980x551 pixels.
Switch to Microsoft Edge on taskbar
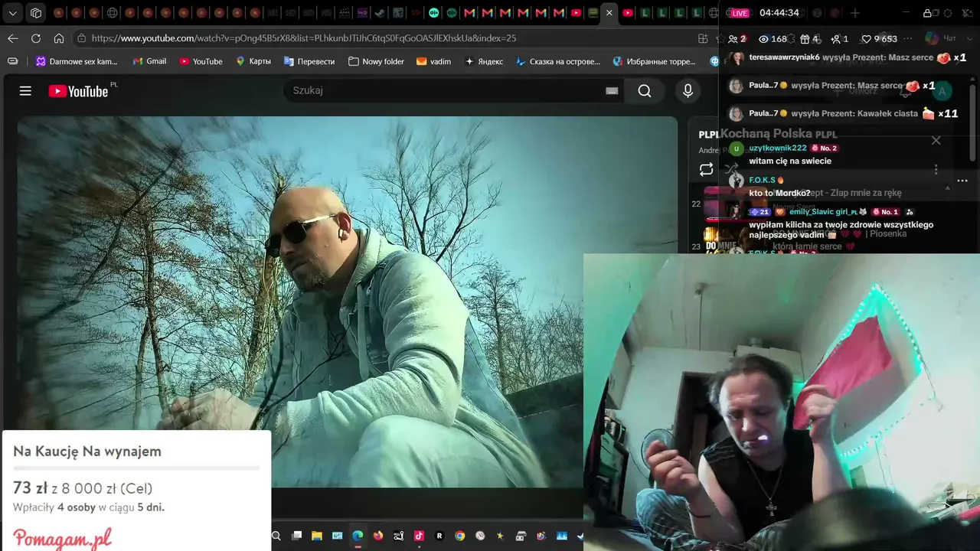(x=358, y=536)
